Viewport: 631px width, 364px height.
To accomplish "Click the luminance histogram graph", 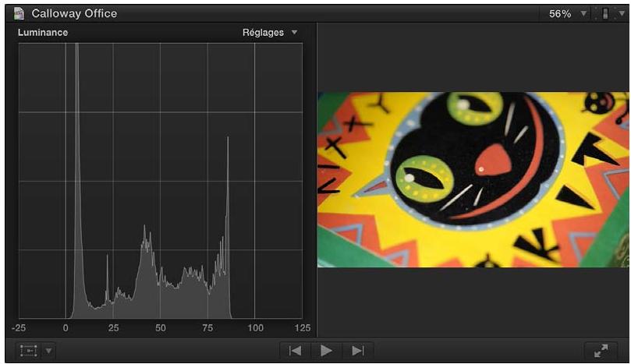I will pos(161,181).
